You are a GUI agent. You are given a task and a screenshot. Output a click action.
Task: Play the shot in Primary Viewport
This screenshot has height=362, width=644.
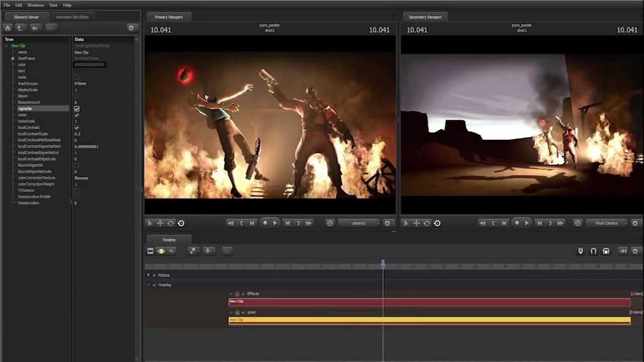(275, 223)
